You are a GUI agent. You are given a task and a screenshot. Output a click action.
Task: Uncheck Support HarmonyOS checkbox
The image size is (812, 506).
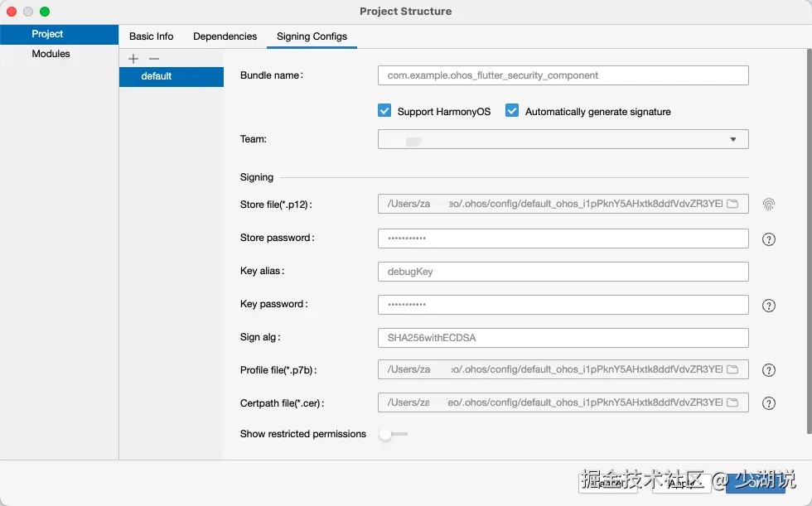click(384, 111)
